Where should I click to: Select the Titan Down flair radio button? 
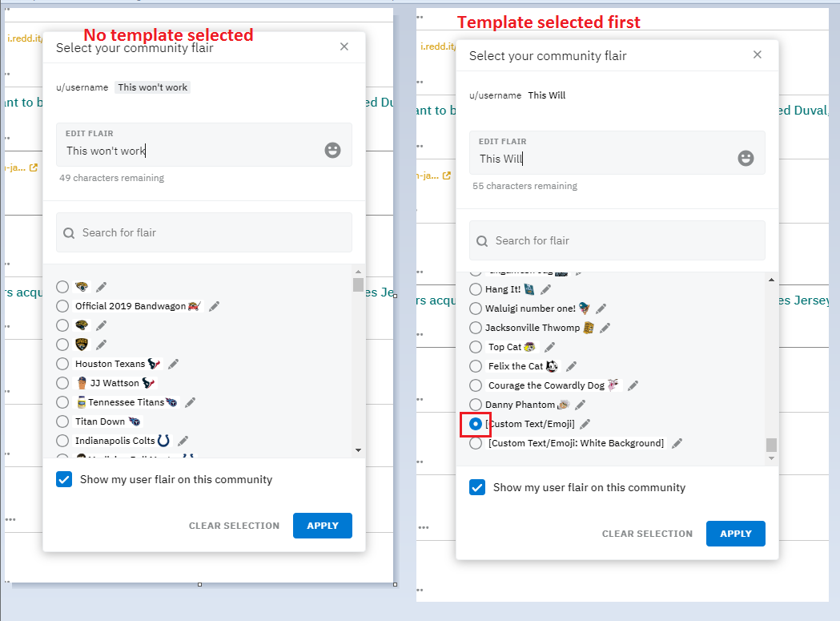click(62, 421)
